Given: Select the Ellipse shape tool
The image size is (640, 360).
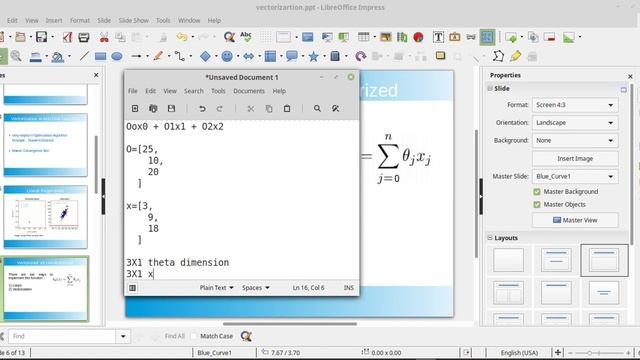Looking at the screenshot, I should coord(117,56).
